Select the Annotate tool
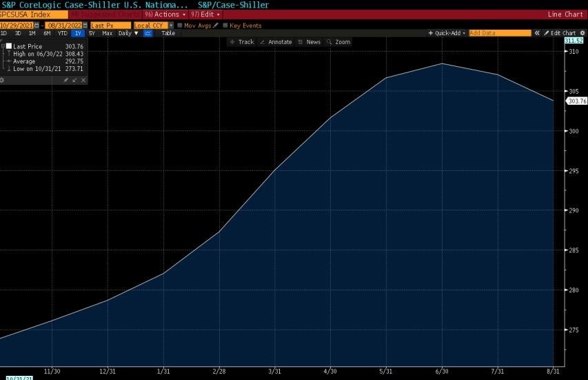The width and height of the screenshot is (588, 380). tap(276, 42)
